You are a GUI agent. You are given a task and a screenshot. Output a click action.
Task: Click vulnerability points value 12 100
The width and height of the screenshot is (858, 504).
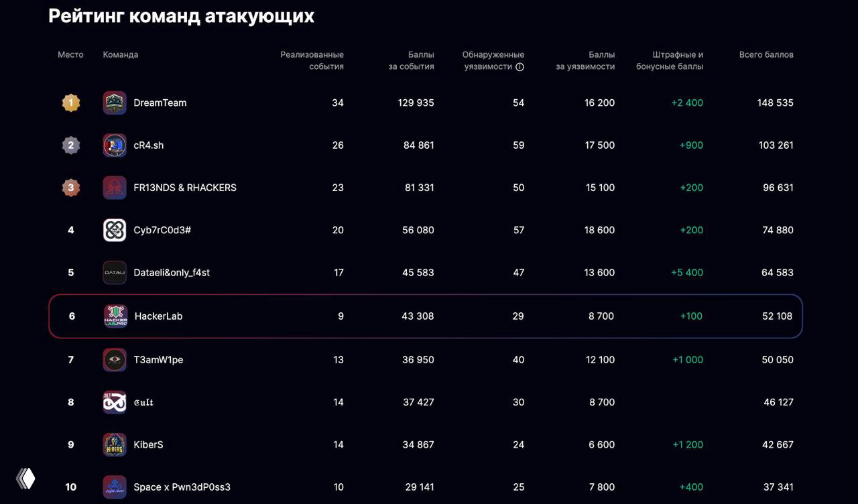point(601,360)
